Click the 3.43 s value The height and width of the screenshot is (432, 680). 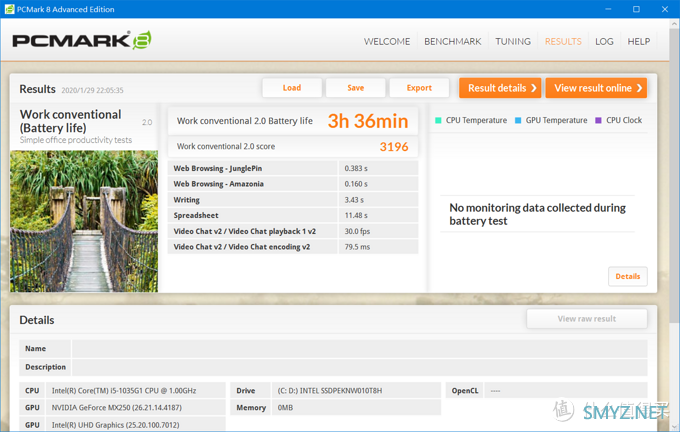click(354, 200)
